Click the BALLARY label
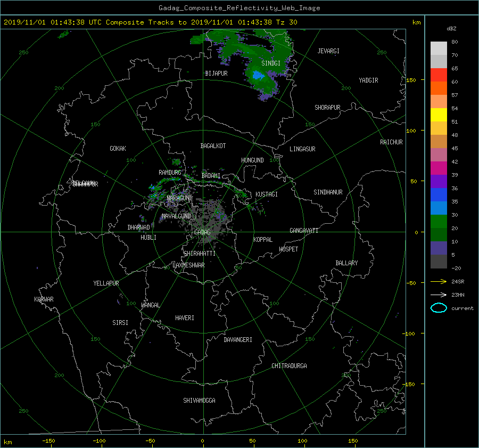The width and height of the screenshot is (479, 448). (346, 263)
